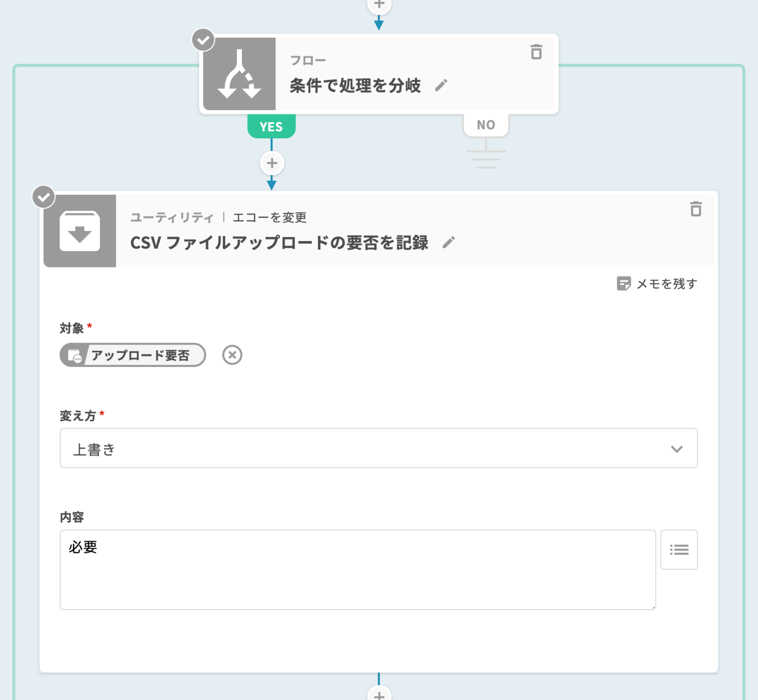The image size is (758, 700).
Task: Click メモを残す to leave a memo
Action: 657,283
